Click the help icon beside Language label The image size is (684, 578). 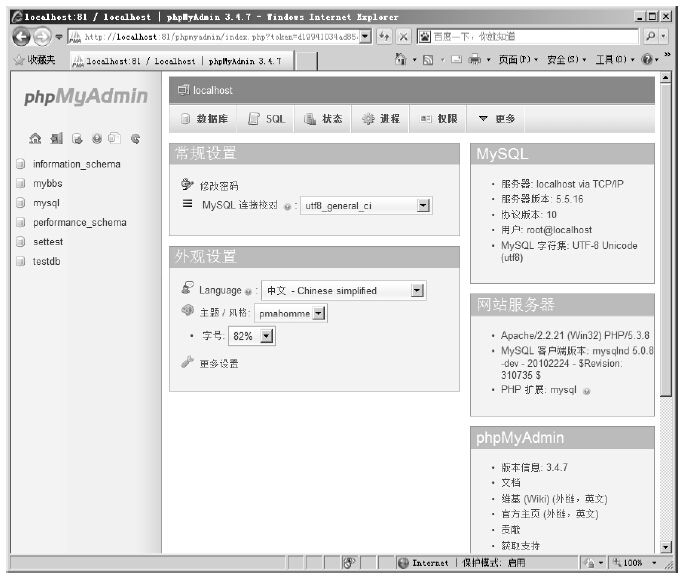(248, 292)
